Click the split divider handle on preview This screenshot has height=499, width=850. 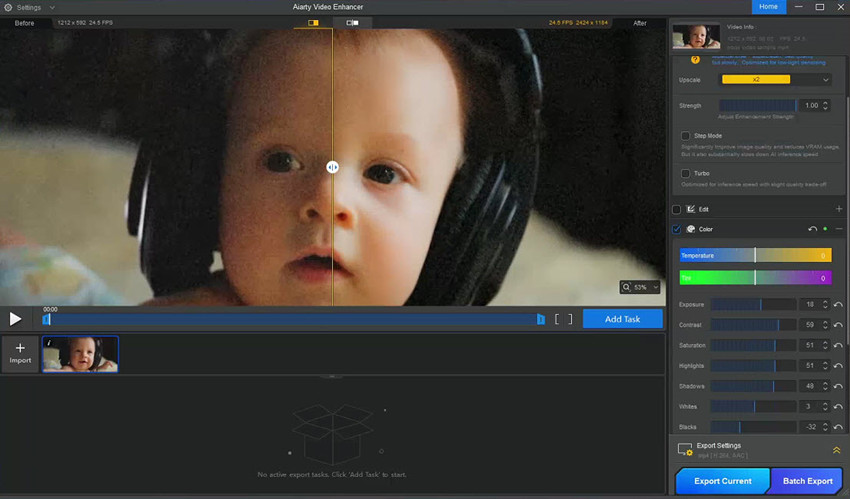332,167
